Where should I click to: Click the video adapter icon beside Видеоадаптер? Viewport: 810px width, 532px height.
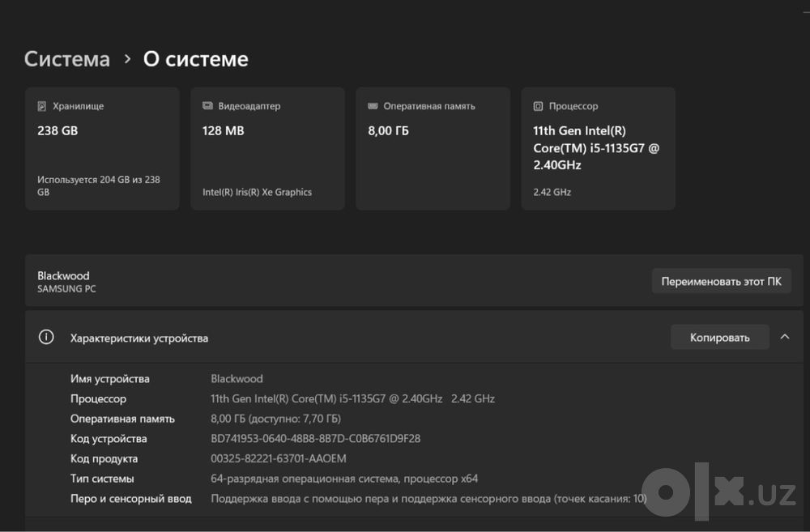(207, 106)
